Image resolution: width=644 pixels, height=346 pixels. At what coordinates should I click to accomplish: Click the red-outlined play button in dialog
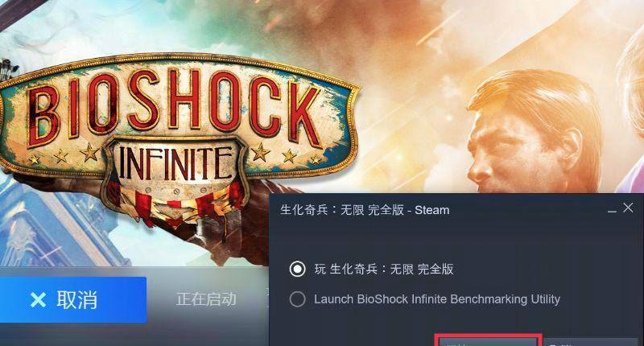pyautogui.click(x=488, y=341)
